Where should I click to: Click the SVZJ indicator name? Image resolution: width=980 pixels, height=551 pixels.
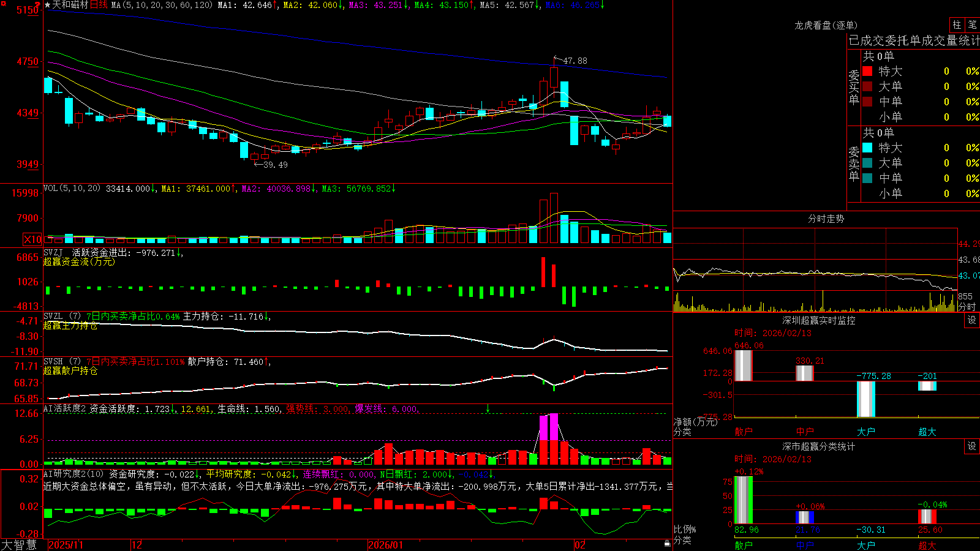tap(53, 252)
